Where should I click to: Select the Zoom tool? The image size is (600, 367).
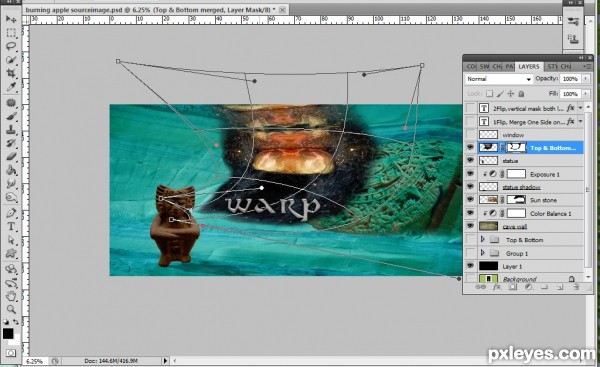[x=11, y=309]
